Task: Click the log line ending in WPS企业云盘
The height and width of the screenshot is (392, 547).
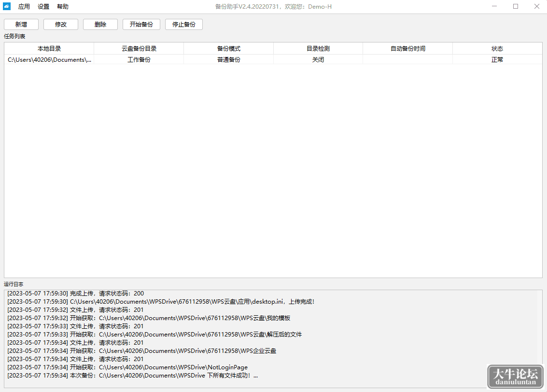Action: point(141,351)
